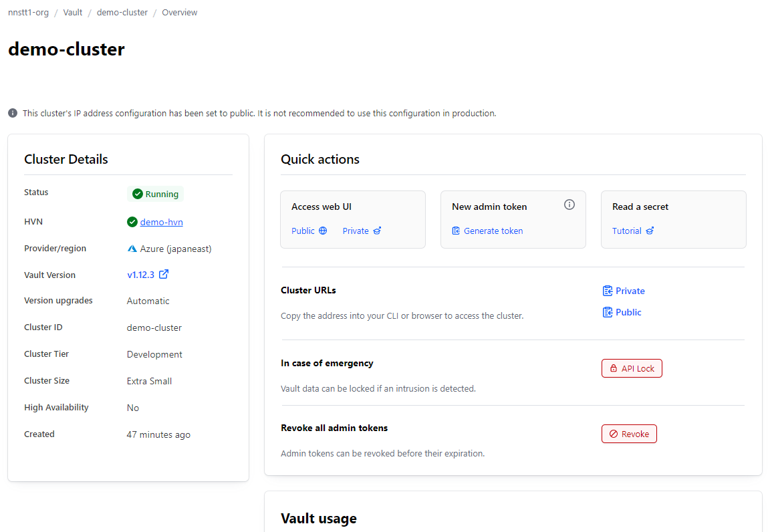Click the Version upgrades field label
The image size is (770, 532).
58,300
